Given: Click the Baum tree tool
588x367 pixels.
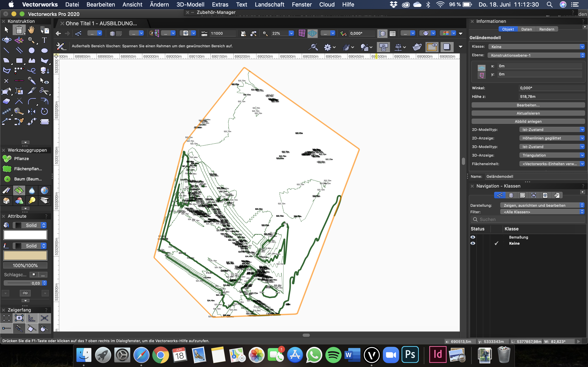Looking at the screenshot, I should point(28,179).
